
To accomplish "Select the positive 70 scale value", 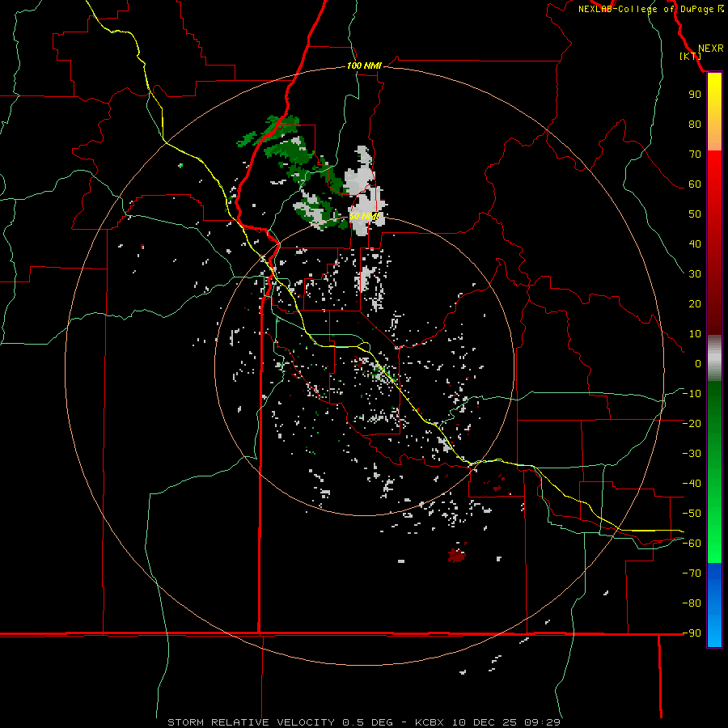I will pos(695,154).
